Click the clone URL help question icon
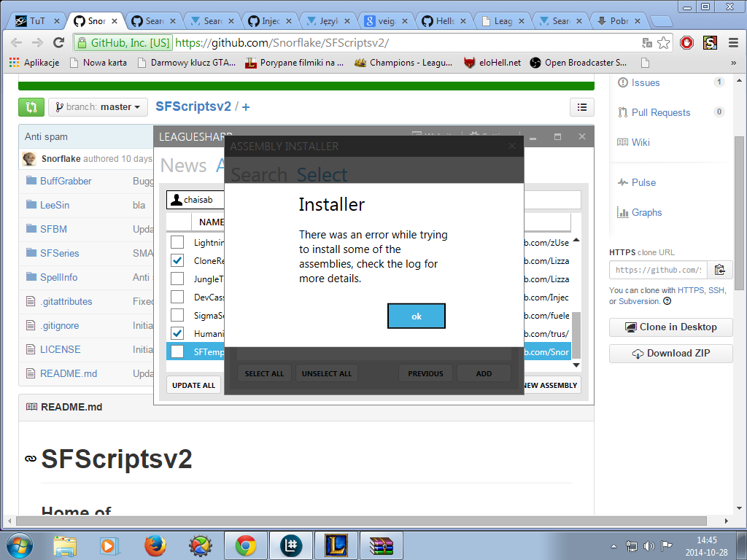This screenshot has width=747, height=560. pos(667,301)
